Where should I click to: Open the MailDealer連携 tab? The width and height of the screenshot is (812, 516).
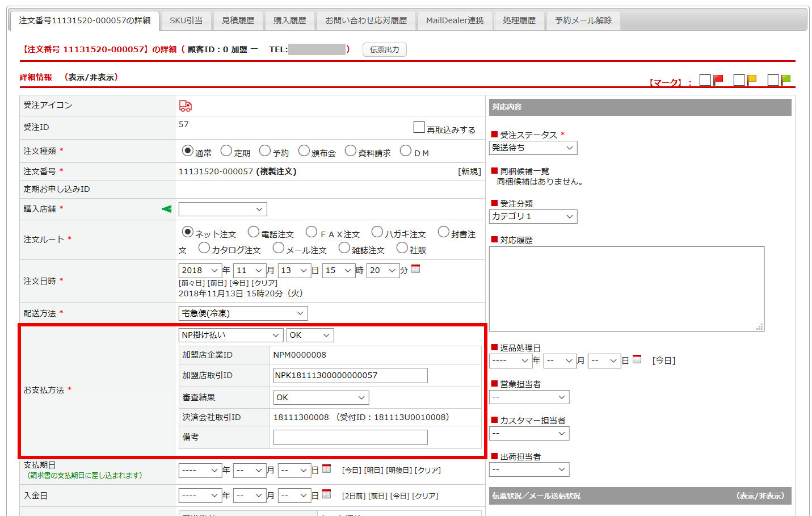pos(455,20)
